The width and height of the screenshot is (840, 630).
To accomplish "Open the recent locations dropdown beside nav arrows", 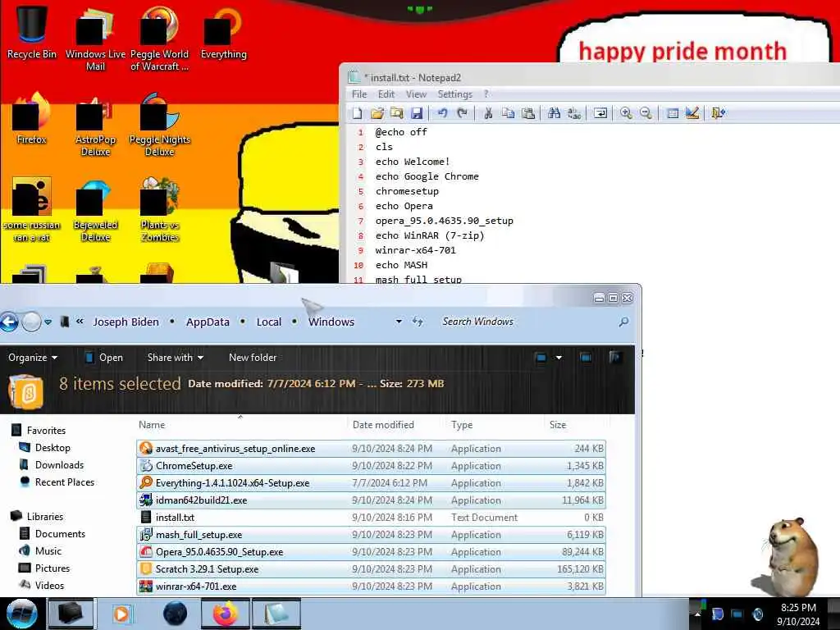I will (48, 322).
